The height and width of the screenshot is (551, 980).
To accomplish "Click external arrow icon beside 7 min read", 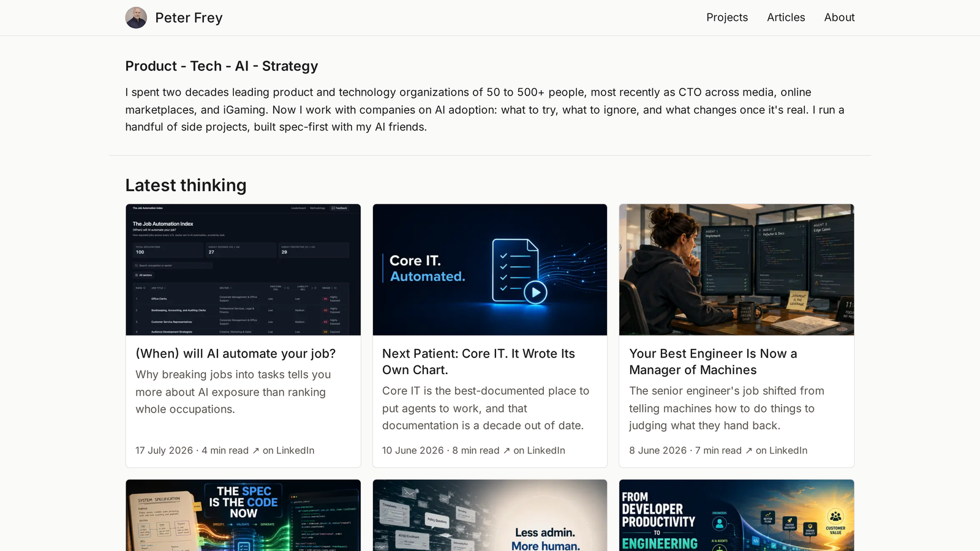I will pos(748,451).
